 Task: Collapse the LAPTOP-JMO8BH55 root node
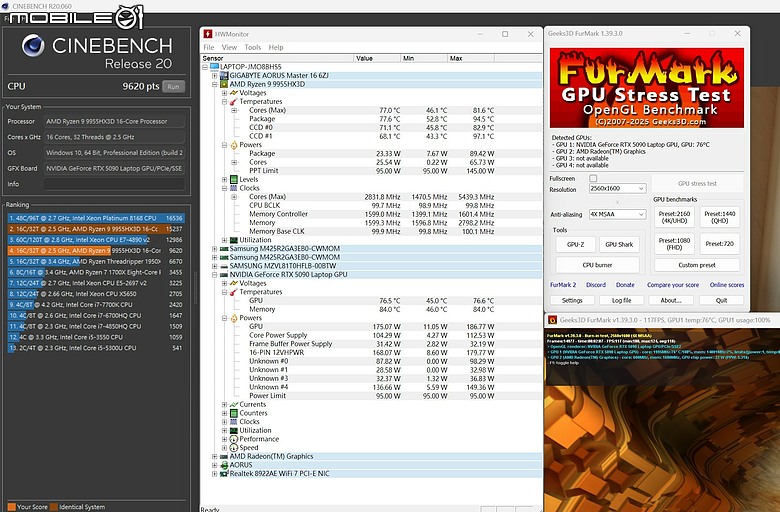click(205, 67)
